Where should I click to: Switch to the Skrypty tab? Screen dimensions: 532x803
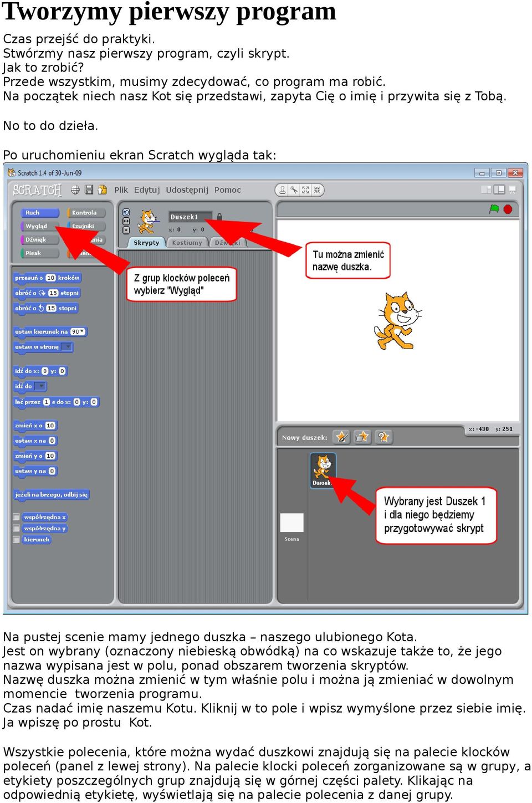146,243
